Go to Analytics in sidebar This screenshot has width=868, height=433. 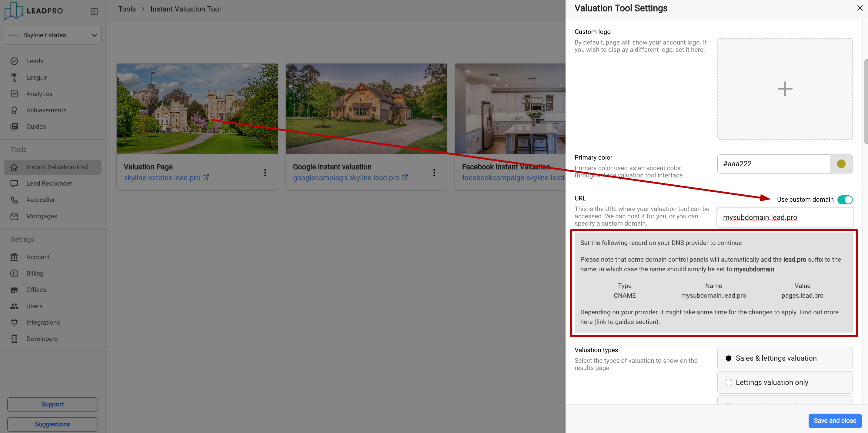pos(39,94)
